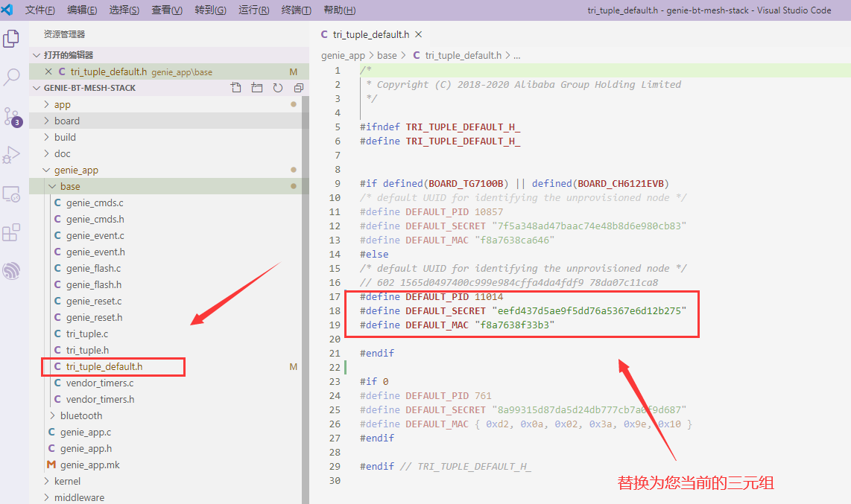Open tri_tuple.c file
This screenshot has height=504, width=851.
pyautogui.click(x=87, y=334)
